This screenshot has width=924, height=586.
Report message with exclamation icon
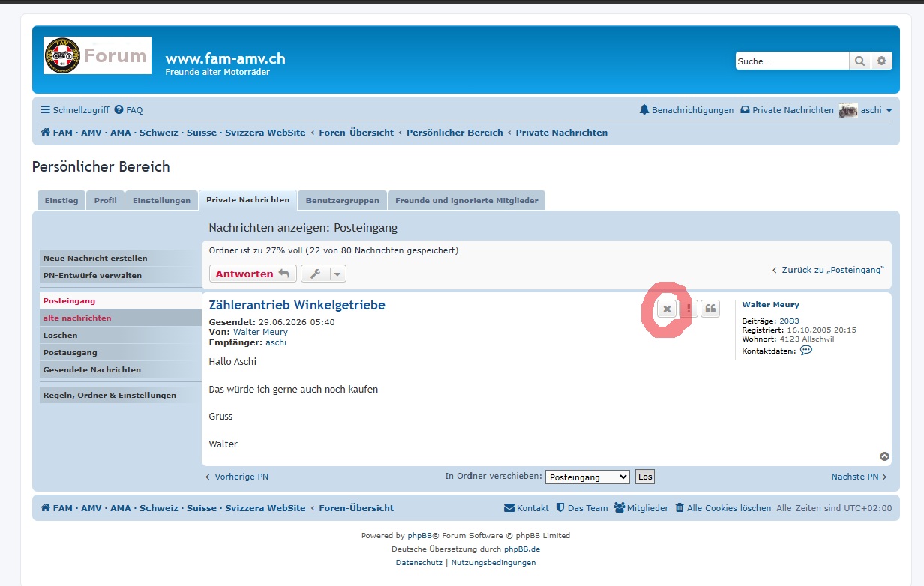(x=688, y=309)
